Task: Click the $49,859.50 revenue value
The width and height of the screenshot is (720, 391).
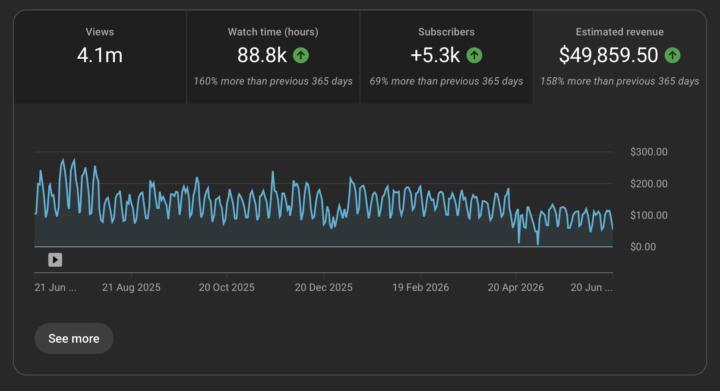Action: (608, 56)
